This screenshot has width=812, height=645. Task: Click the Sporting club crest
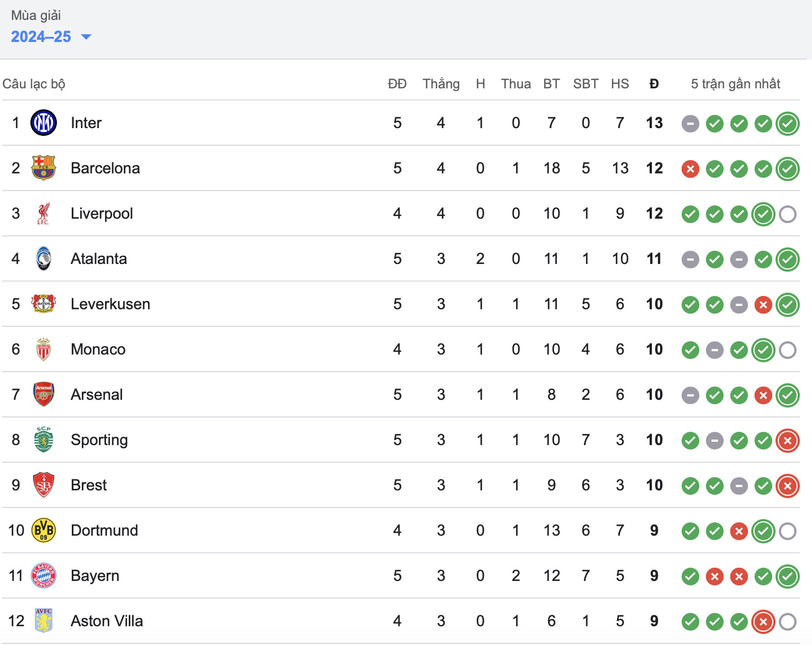(x=44, y=440)
